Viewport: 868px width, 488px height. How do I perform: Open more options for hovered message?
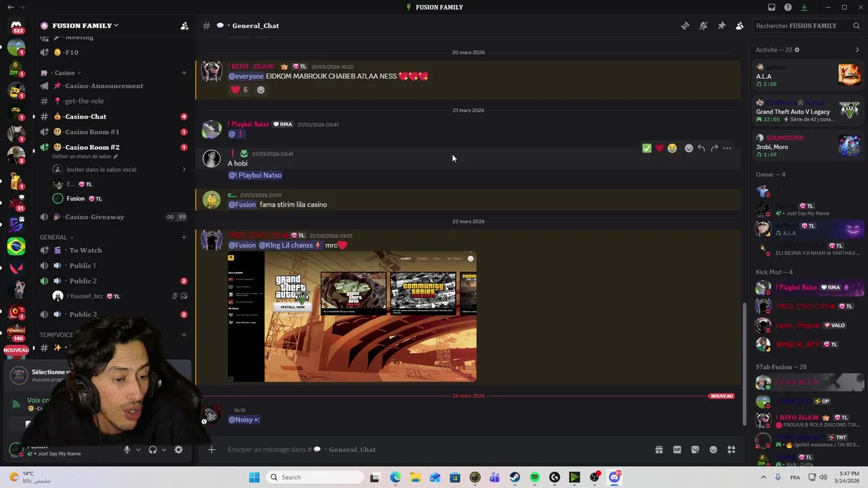pyautogui.click(x=727, y=148)
